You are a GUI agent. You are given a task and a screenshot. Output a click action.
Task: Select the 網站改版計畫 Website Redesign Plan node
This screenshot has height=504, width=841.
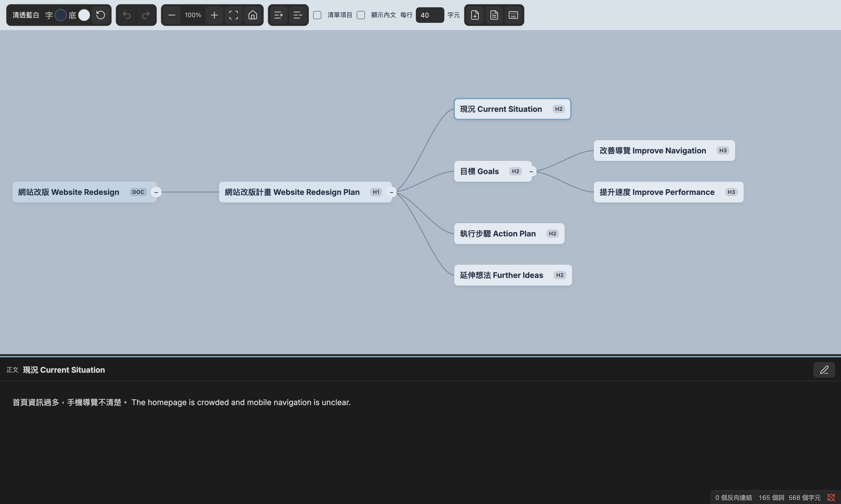(x=305, y=192)
